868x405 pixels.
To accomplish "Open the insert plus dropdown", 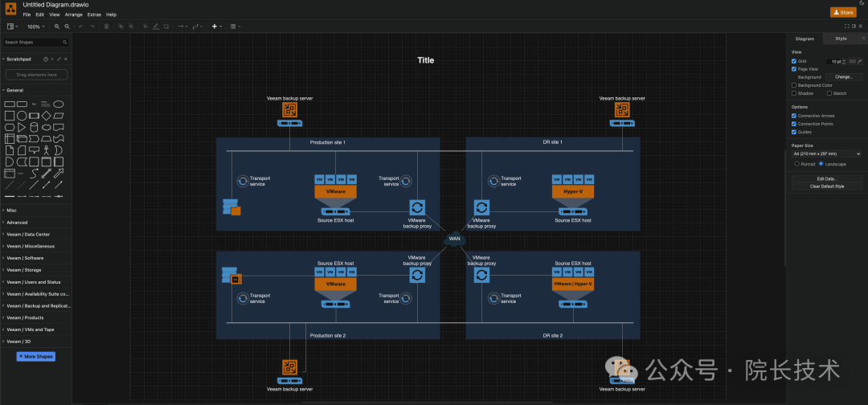I will (x=217, y=26).
